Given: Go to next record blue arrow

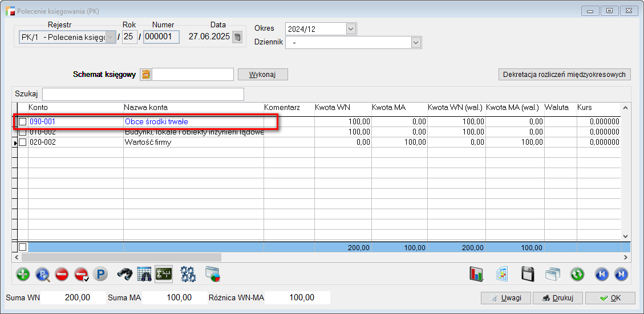Looking at the screenshot, I should tap(621, 274).
